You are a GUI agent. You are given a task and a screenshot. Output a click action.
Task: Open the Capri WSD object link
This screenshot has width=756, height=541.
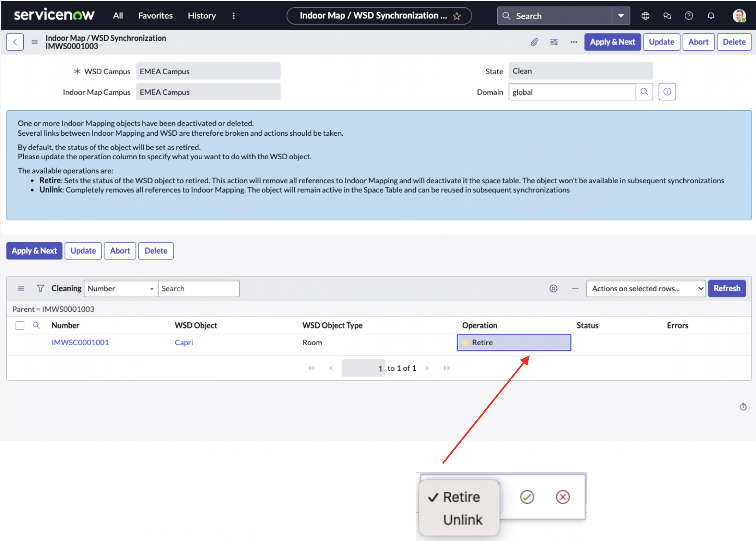point(184,343)
